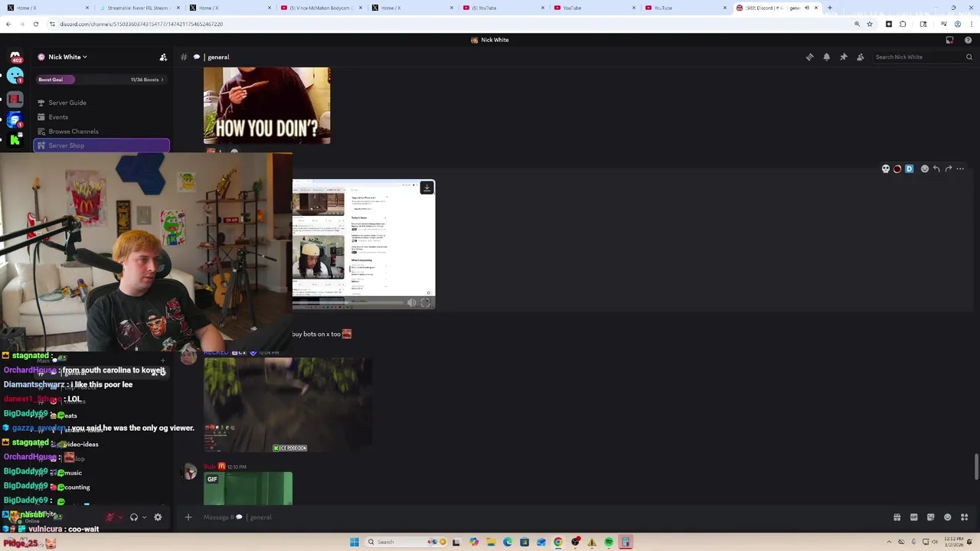Open more options ellipsis on hovered message
The image size is (980, 551).
pyautogui.click(x=961, y=169)
